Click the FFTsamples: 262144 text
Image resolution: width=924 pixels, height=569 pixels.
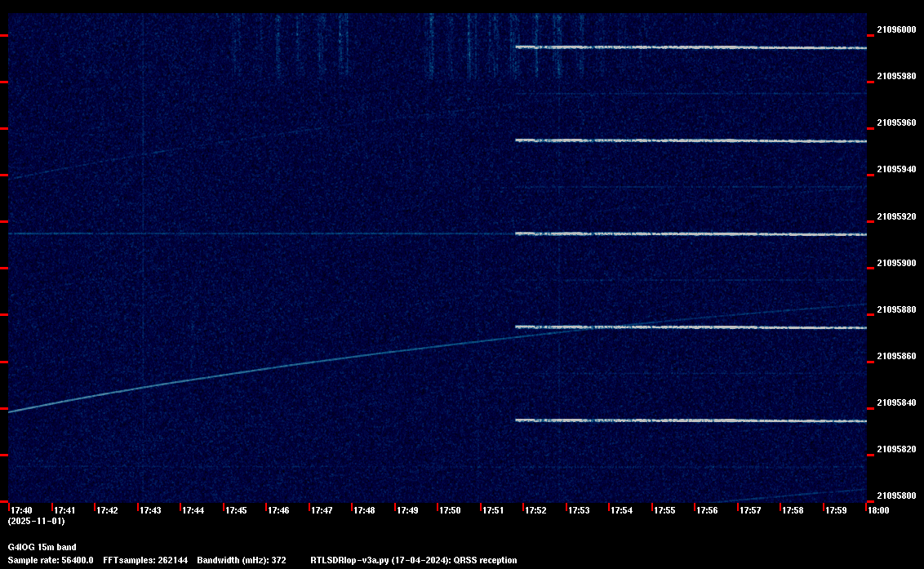click(145, 560)
